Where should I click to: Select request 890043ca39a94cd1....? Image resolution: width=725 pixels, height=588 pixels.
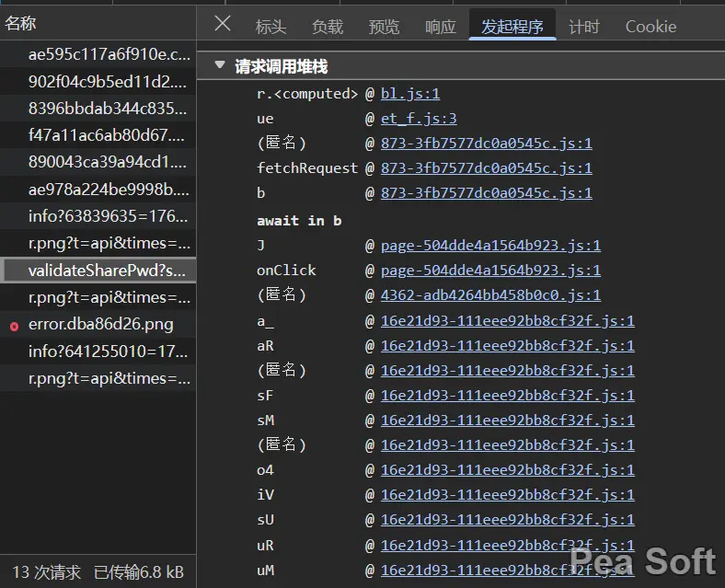tap(98, 162)
